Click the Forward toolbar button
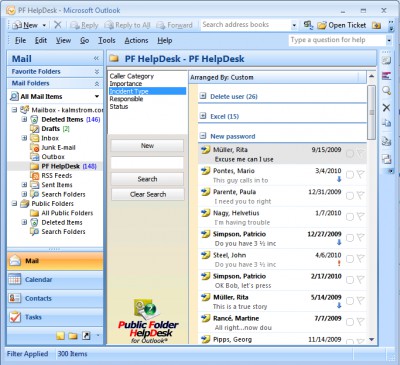This screenshot has width=400, height=365. (174, 25)
